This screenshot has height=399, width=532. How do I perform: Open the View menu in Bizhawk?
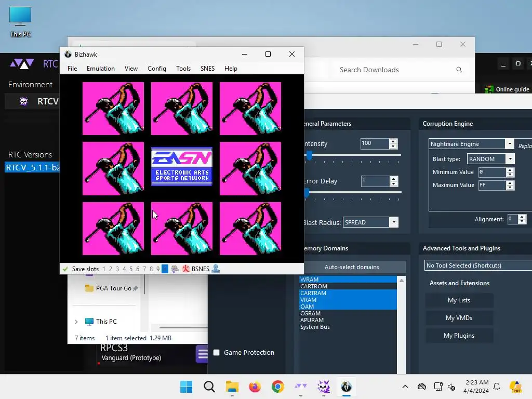tap(131, 69)
